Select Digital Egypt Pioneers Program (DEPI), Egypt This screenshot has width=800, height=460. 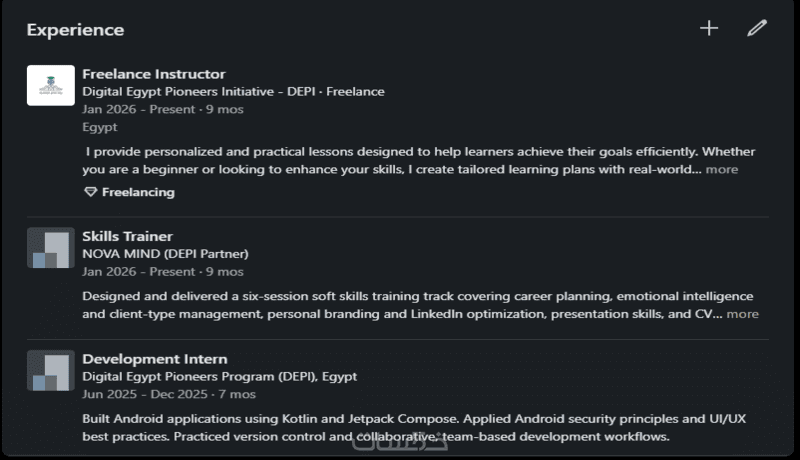tap(219, 376)
